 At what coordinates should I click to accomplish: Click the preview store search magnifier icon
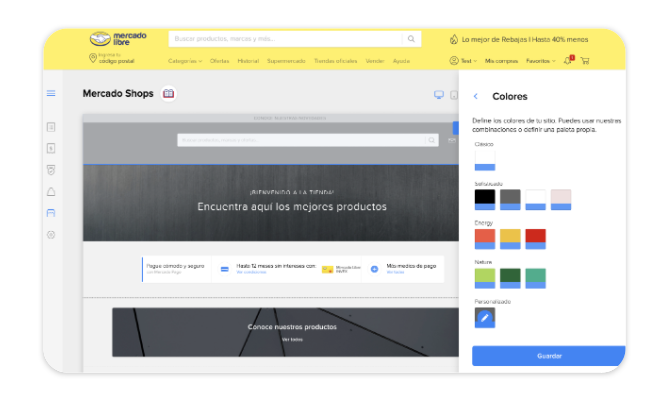click(432, 140)
